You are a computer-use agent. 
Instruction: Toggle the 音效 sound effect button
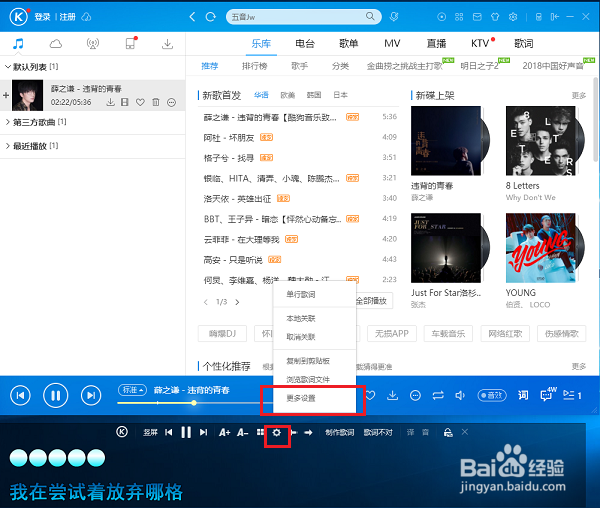[492, 395]
